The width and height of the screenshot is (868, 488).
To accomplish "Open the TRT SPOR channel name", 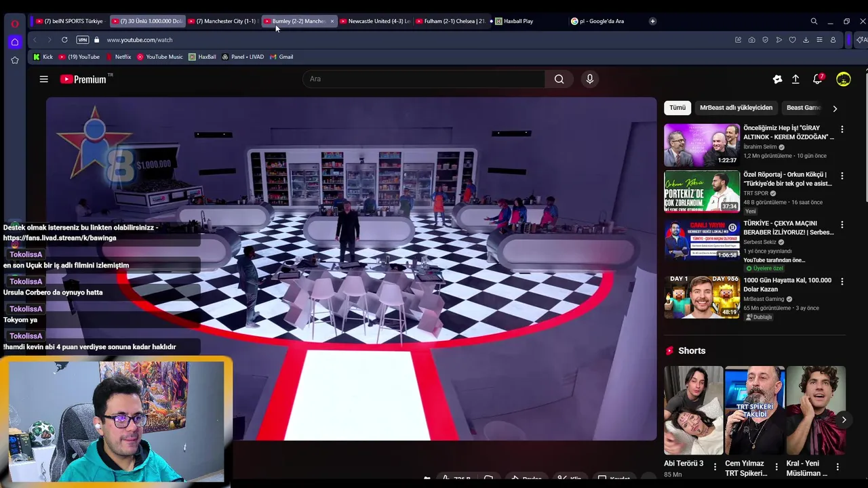I will (x=755, y=193).
